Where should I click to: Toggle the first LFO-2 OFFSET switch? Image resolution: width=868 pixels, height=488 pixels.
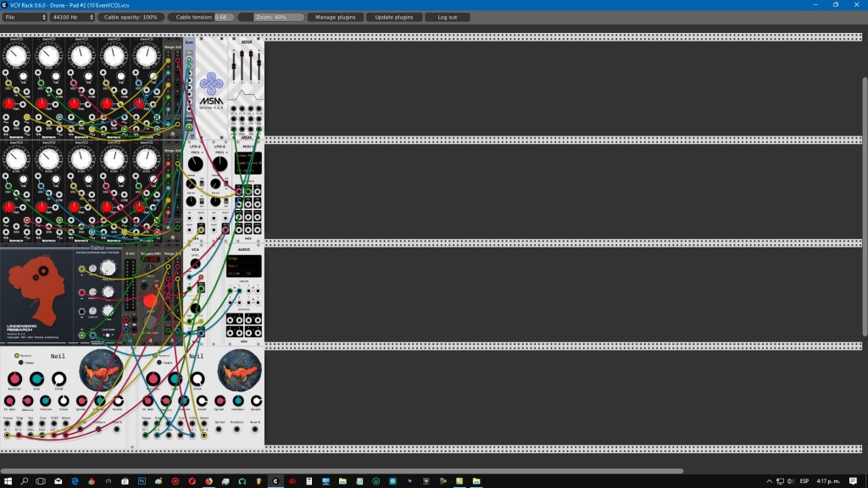pyautogui.click(x=202, y=183)
